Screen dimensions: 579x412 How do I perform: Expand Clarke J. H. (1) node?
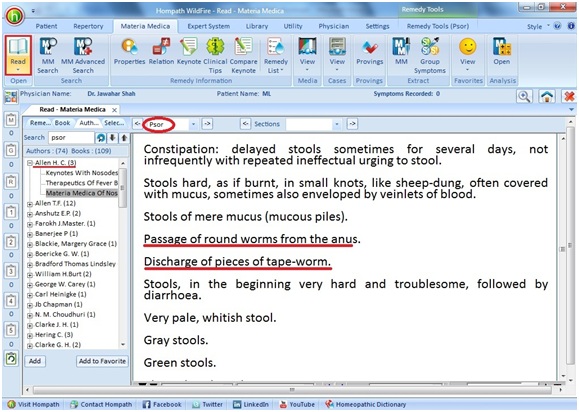click(30, 325)
